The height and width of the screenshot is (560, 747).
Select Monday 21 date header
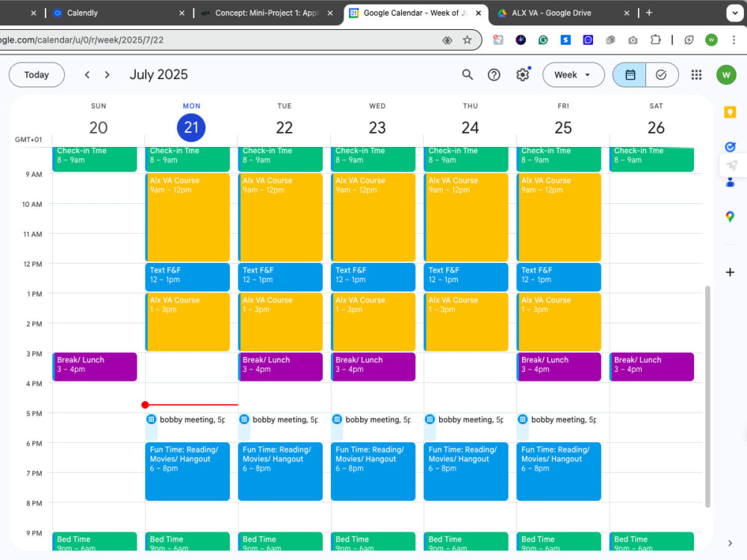pyautogui.click(x=191, y=127)
